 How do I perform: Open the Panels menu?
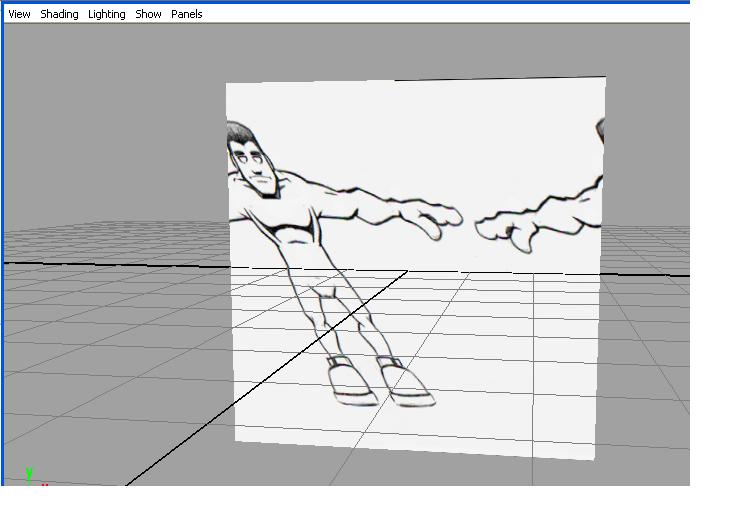coord(186,14)
